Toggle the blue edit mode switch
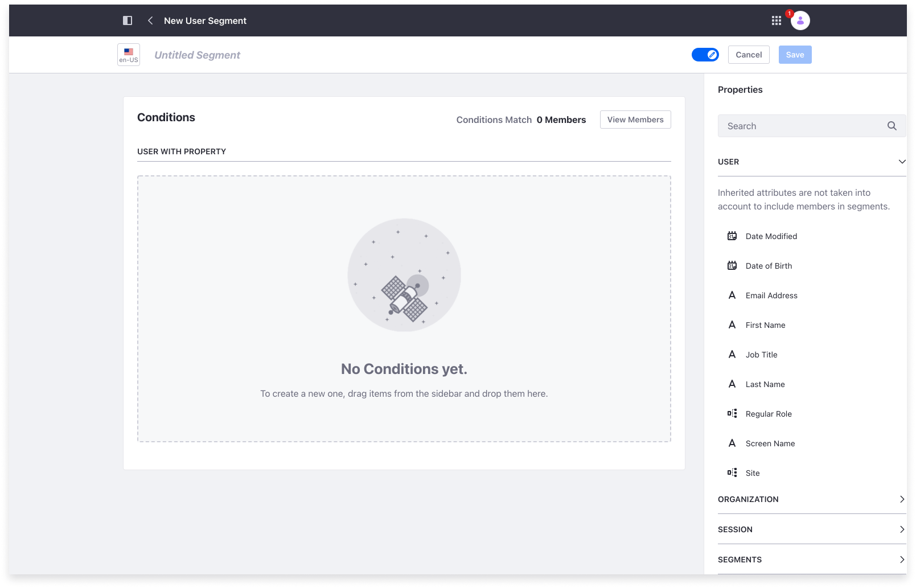 (705, 55)
